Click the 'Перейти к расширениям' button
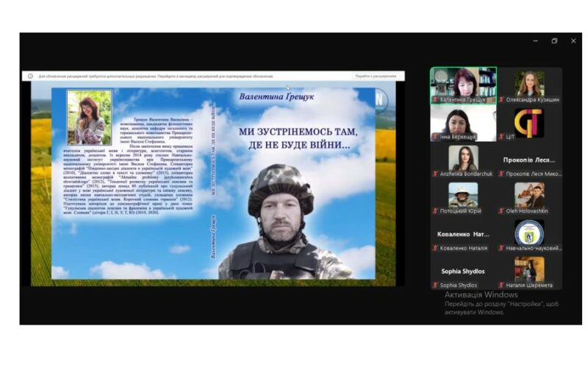588x368 pixels. click(x=376, y=76)
